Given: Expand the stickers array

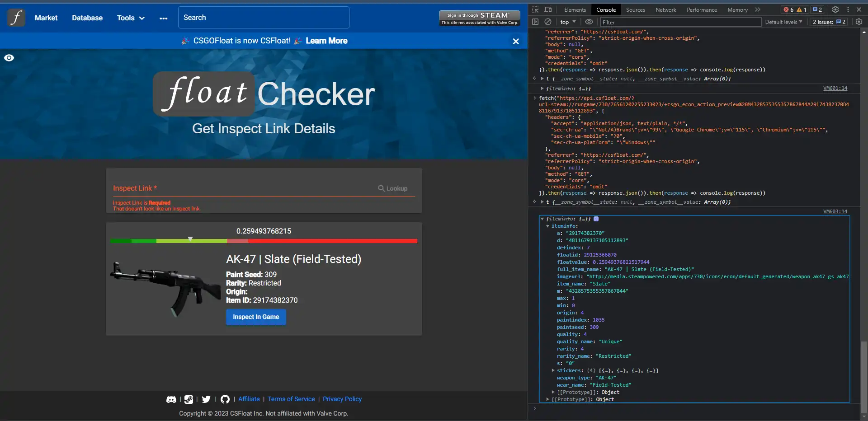Looking at the screenshot, I should [x=553, y=370].
